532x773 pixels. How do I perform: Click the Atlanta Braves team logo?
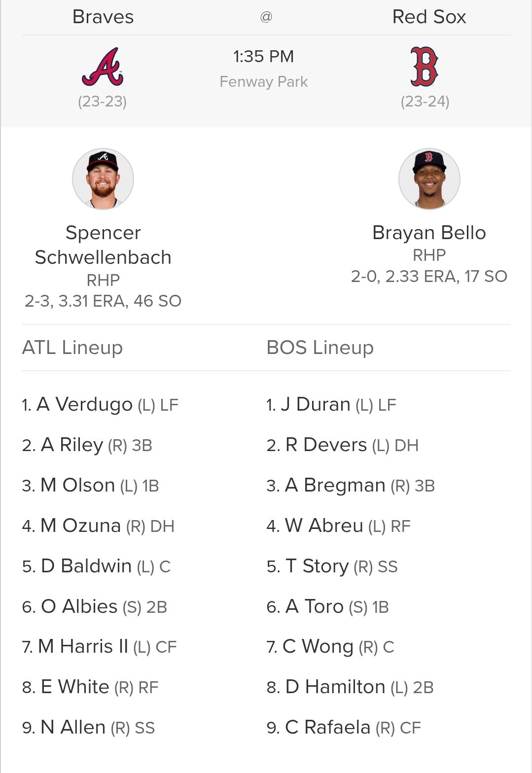tap(103, 67)
